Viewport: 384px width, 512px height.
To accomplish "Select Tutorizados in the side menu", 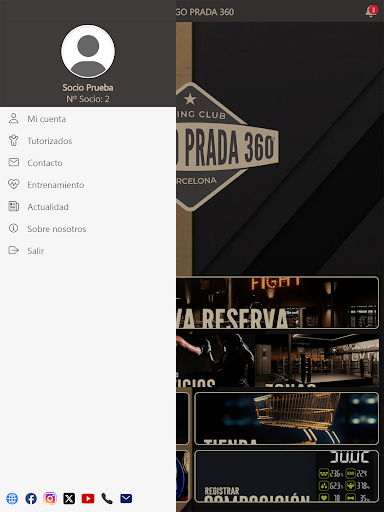I will [88, 141].
